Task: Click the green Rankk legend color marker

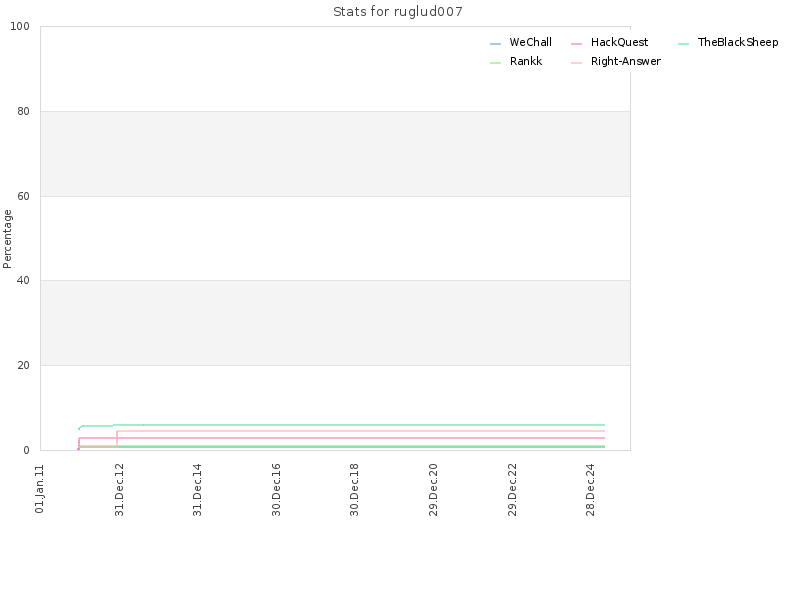Action: click(x=495, y=63)
